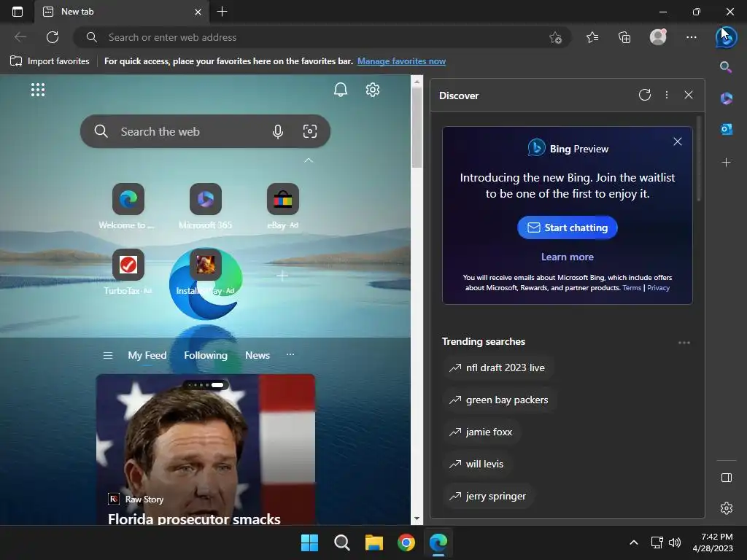747x560 pixels.
Task: Search trending jamie foxx
Action: (x=481, y=432)
